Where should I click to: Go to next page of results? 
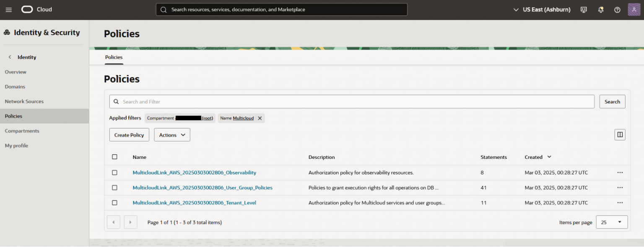click(x=131, y=222)
